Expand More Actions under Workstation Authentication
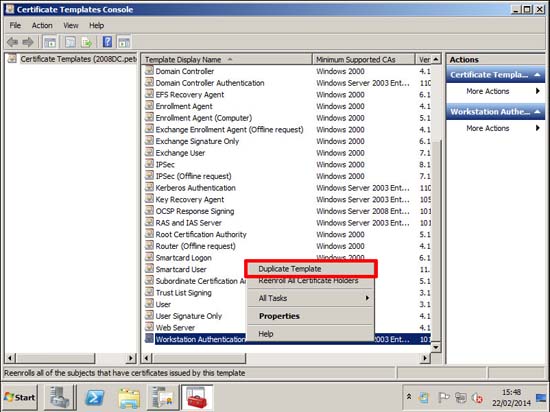 tap(496, 128)
